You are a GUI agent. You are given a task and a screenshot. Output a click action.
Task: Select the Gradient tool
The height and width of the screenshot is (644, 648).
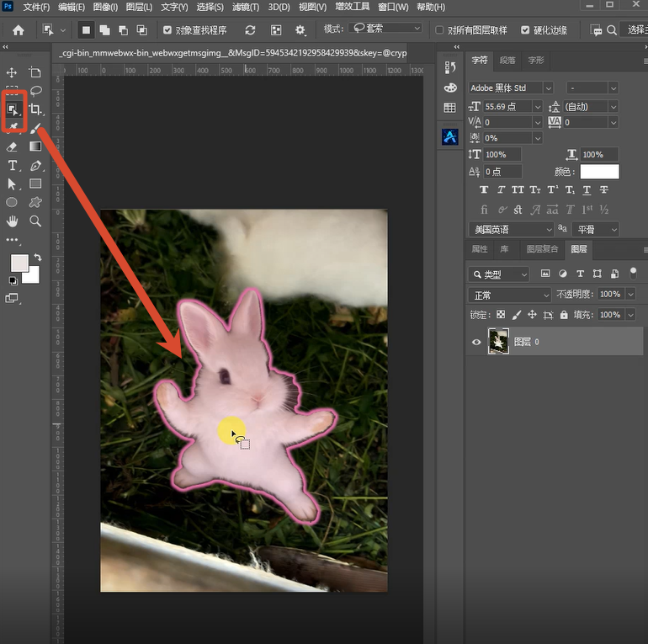click(35, 146)
